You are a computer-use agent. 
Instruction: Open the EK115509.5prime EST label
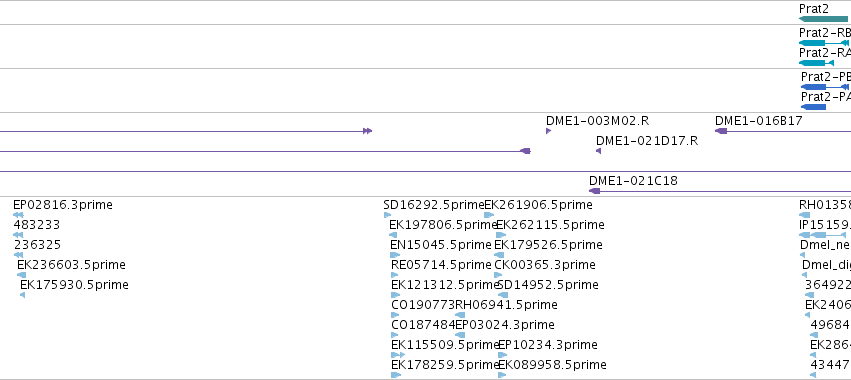444,345
